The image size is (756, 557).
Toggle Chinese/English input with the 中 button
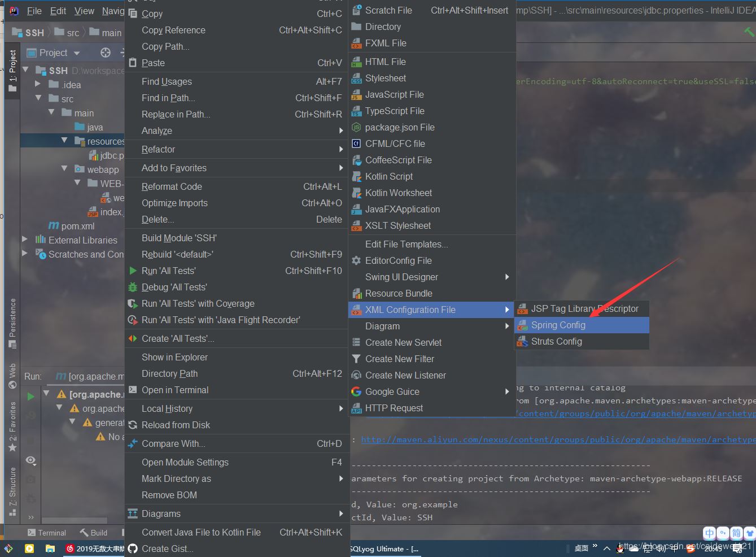[709, 533]
